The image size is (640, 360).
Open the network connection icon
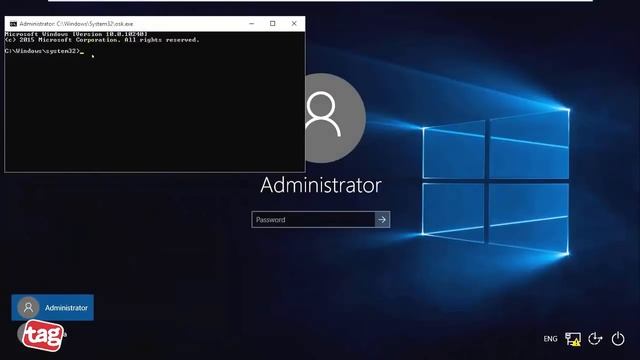click(x=573, y=339)
